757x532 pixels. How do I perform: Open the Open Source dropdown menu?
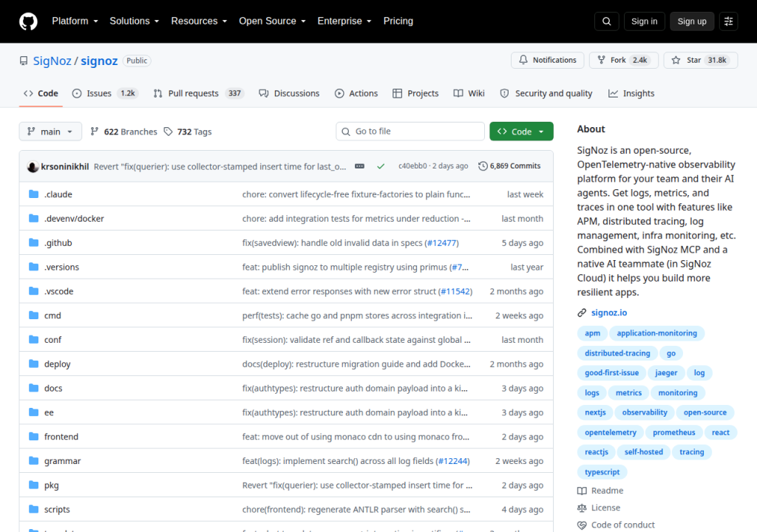click(x=272, y=21)
